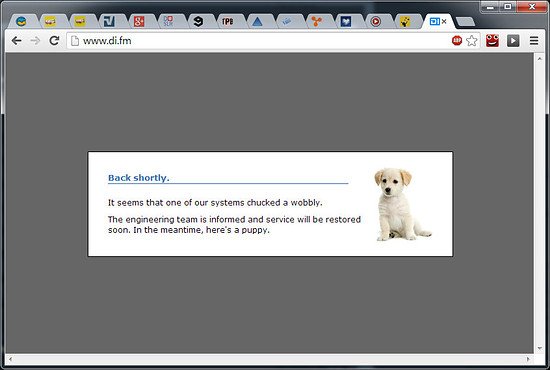Switch to the Google+ tab
The height and width of the screenshot is (370, 550).
click(139, 22)
